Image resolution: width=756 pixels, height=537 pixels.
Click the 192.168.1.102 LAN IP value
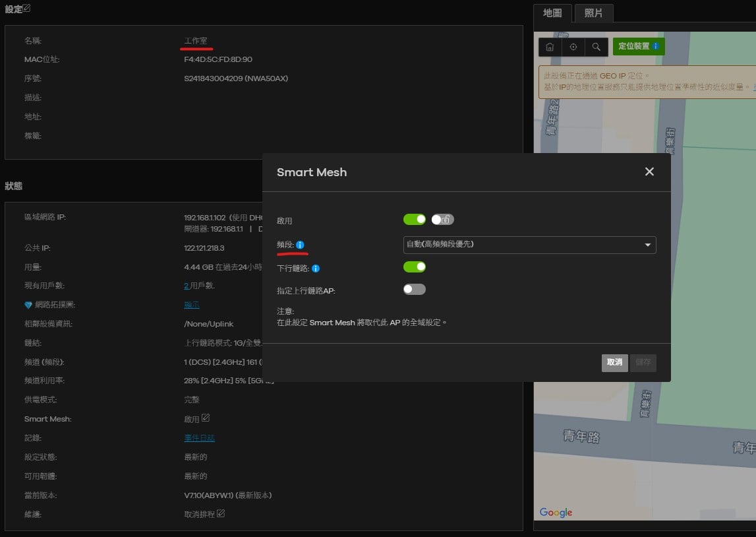pos(204,218)
